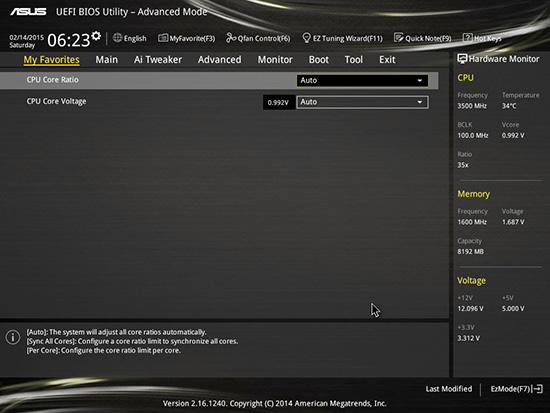Click the settings gear beside the clock

96,35
